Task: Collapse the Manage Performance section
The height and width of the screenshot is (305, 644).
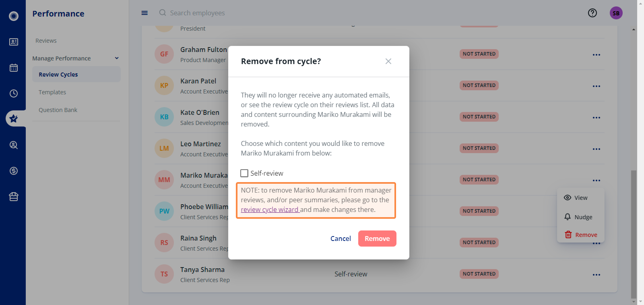Action: click(x=117, y=58)
